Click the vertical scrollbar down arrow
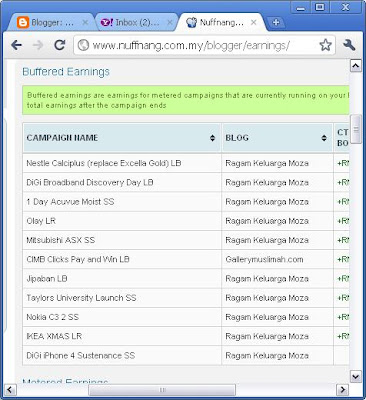 coord(356,377)
